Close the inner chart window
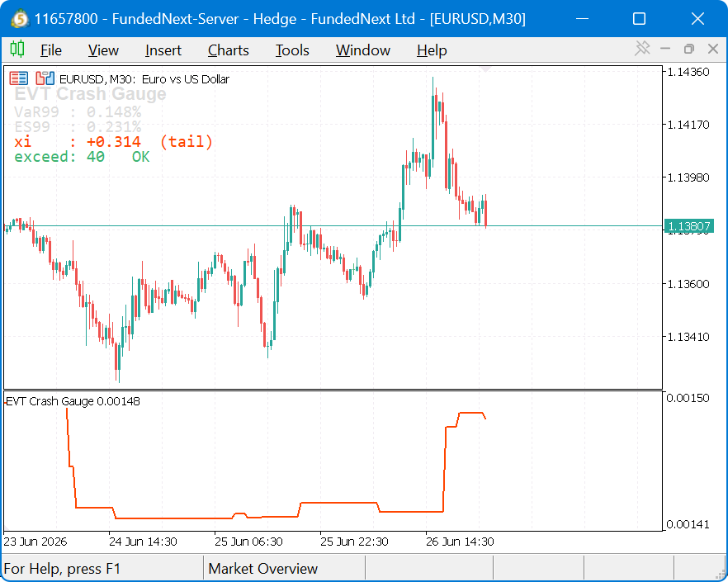Screen dimensions: 728x582 (713, 49)
